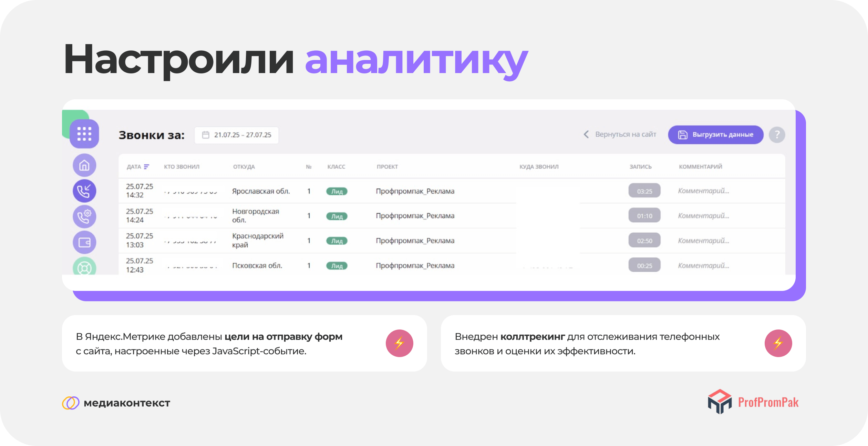Open incoming calls sidebar icon
Screen dimensions: 868x446
84,191
